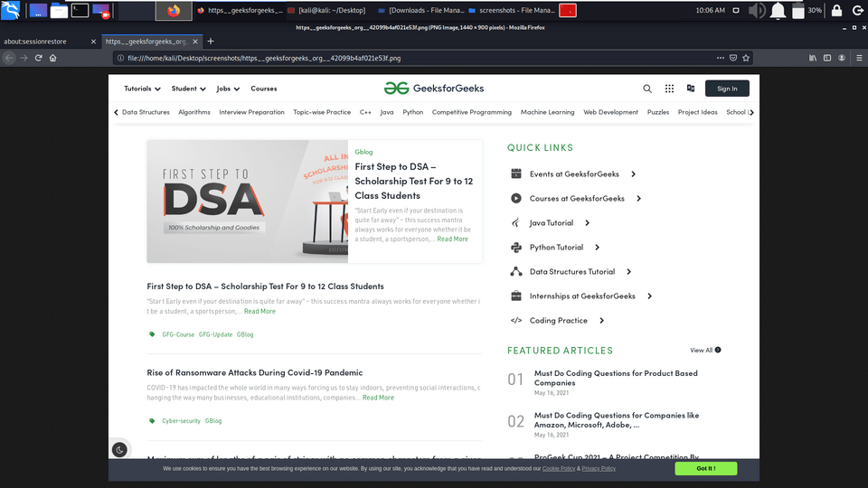Click the site information icon in address bar
This screenshot has height=488, width=868.
[x=120, y=58]
